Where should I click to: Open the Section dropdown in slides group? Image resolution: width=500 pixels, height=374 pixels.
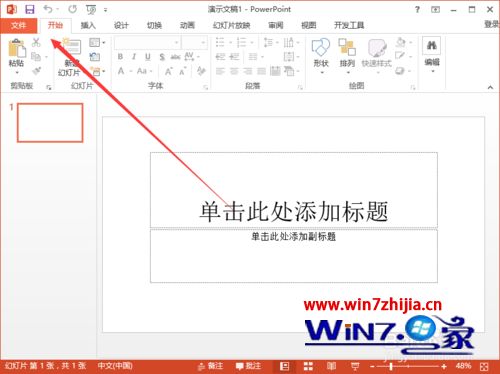click(x=97, y=71)
